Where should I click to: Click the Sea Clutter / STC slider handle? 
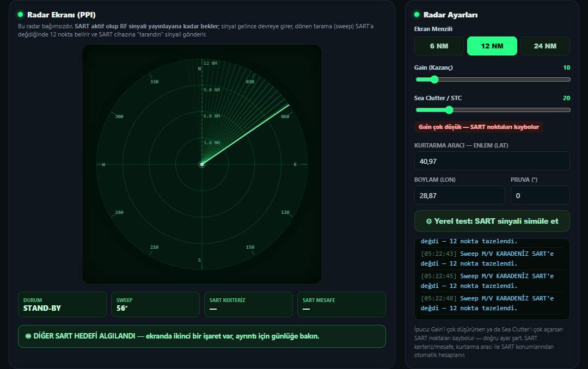(449, 110)
